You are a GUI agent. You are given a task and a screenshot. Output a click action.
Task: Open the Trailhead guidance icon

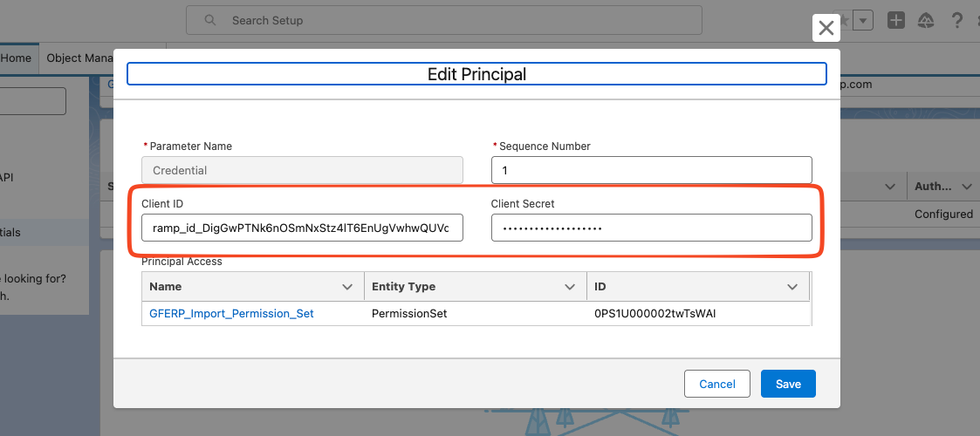pos(926,21)
